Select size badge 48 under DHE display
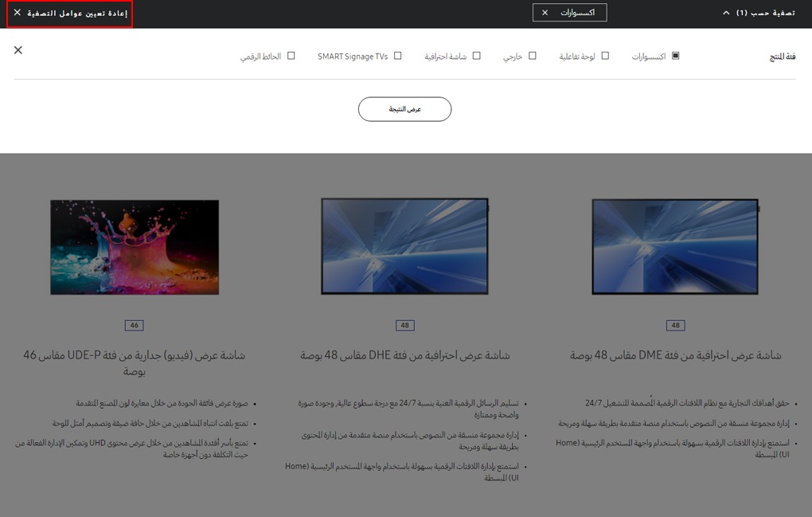The image size is (812, 517). [405, 325]
